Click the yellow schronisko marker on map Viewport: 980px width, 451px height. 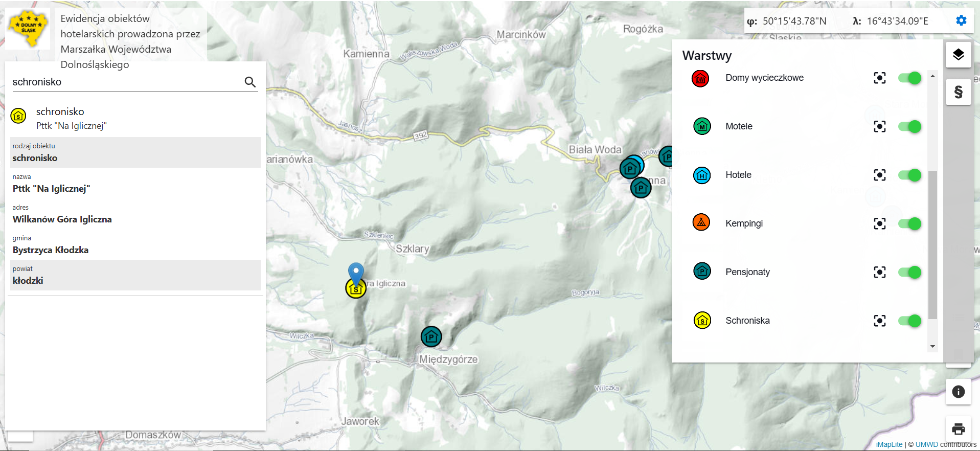coord(356,289)
